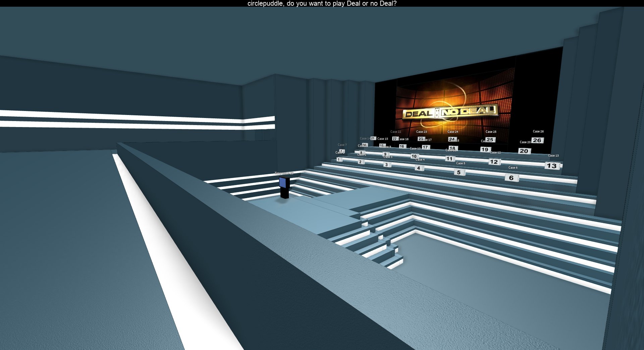Open the briefcase numbered 9

point(385,154)
